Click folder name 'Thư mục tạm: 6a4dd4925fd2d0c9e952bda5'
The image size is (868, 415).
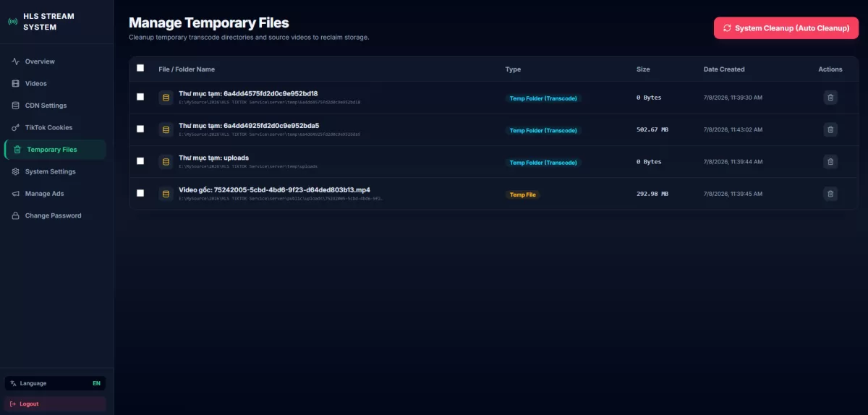click(249, 126)
